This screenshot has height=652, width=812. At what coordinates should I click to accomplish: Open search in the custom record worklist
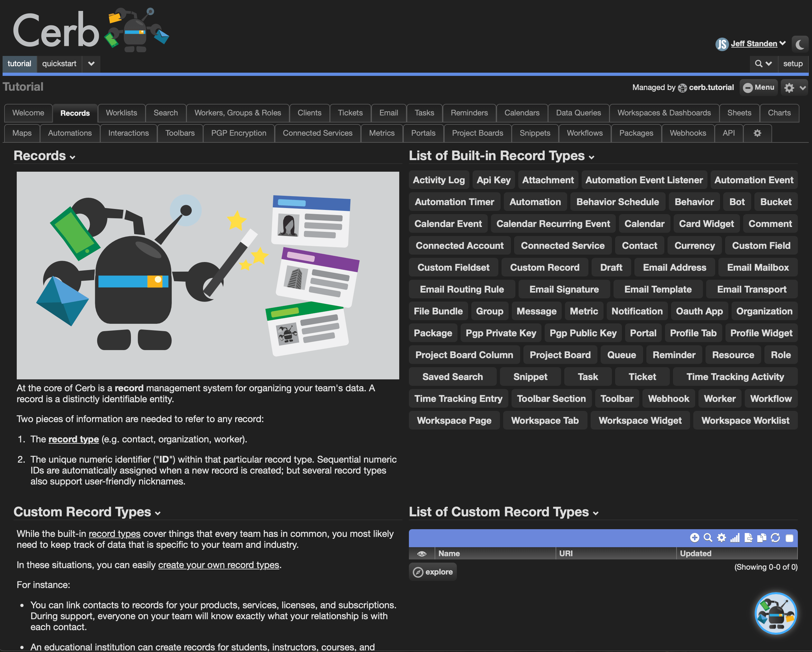coord(708,538)
